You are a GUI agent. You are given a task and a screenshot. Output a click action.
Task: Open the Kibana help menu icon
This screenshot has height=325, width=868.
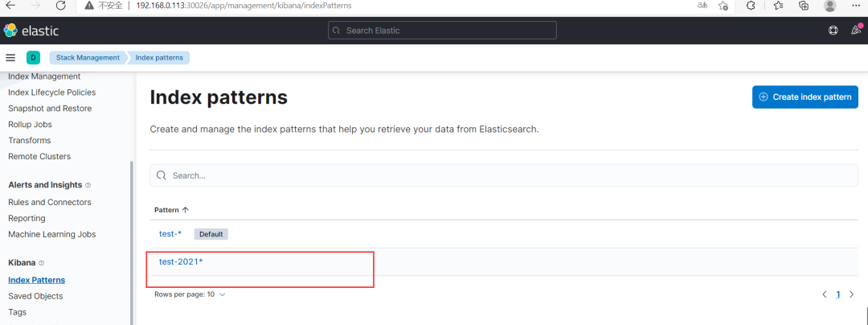pos(833,31)
